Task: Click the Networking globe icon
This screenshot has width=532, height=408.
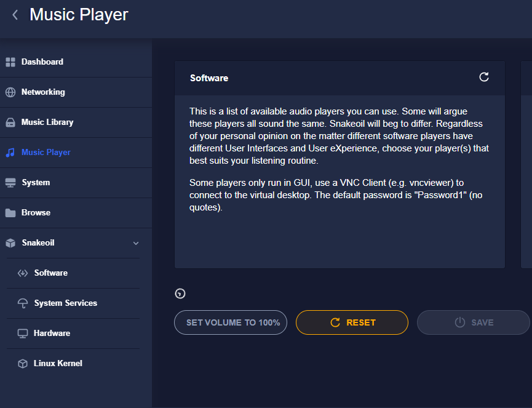Action: [10, 92]
